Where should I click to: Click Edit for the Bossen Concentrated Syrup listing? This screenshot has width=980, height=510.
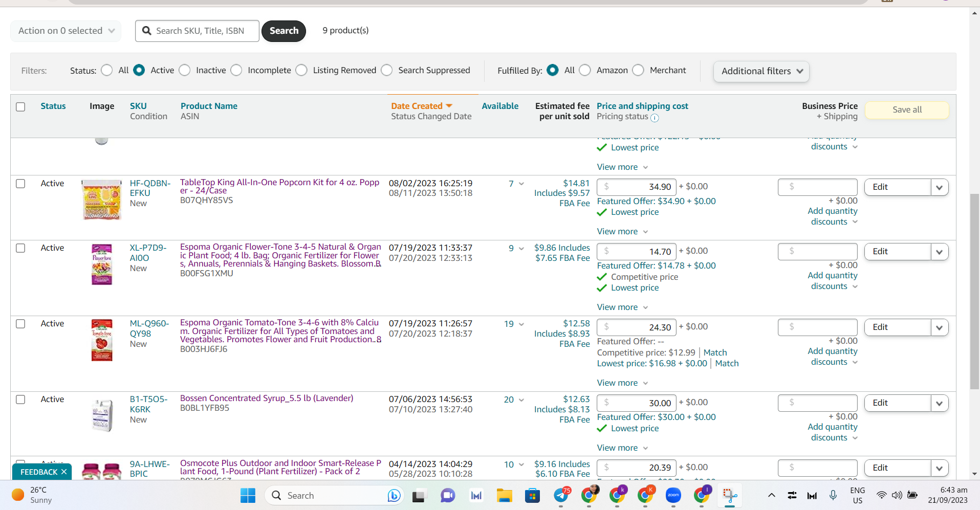click(x=898, y=403)
